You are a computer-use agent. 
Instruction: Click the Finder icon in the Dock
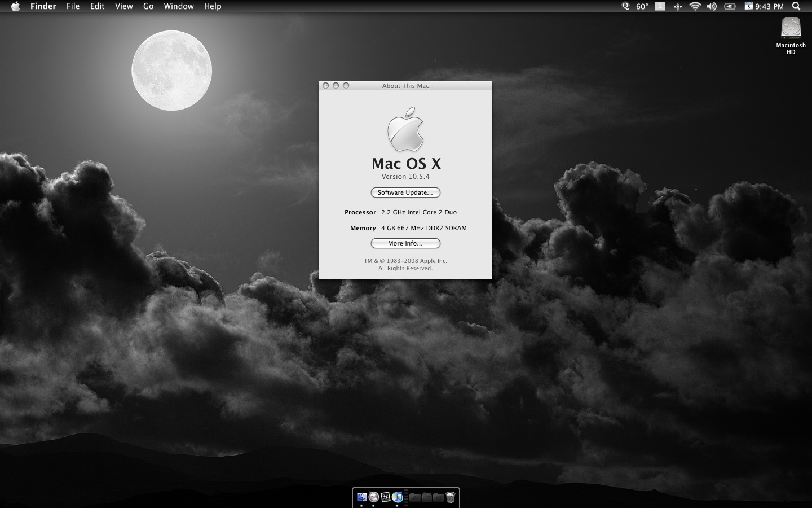(361, 497)
